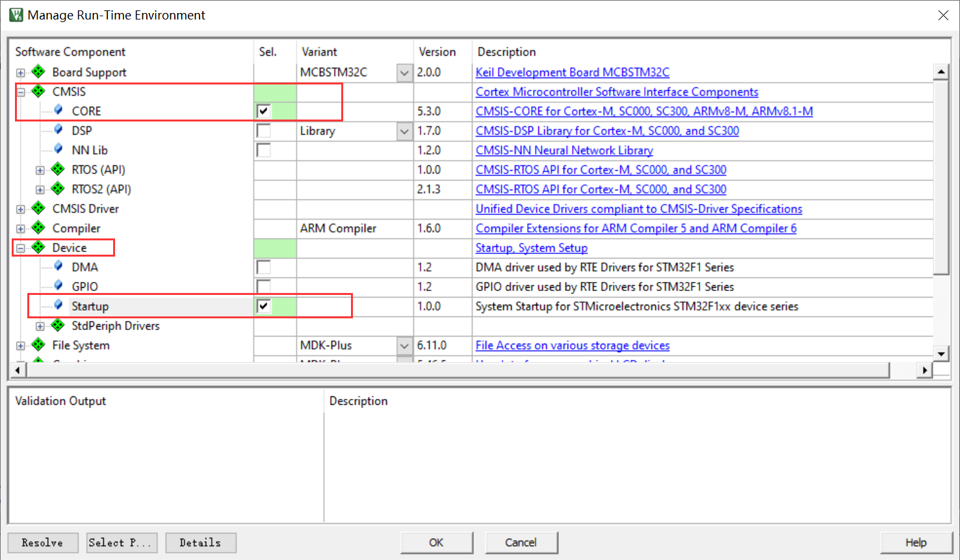
Task: Enable the DSP component checkbox
Action: [263, 131]
